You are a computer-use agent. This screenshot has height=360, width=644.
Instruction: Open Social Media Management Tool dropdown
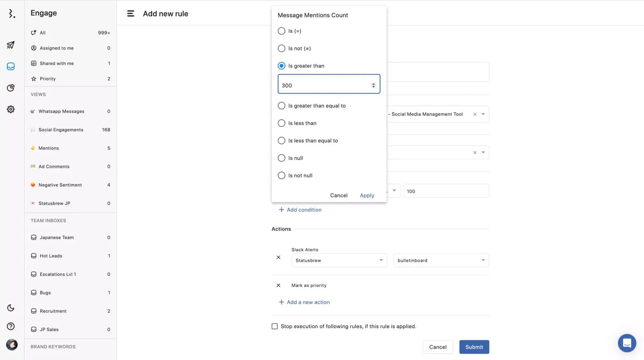(x=483, y=114)
